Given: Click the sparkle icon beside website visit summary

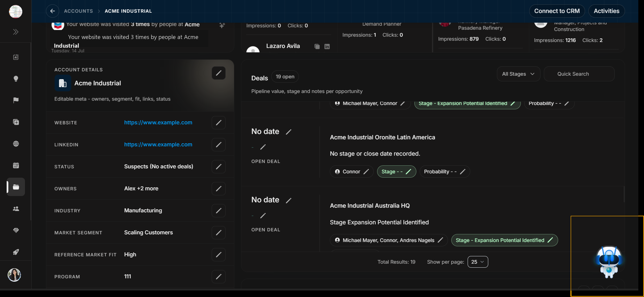Looking at the screenshot, I should 222,25.
